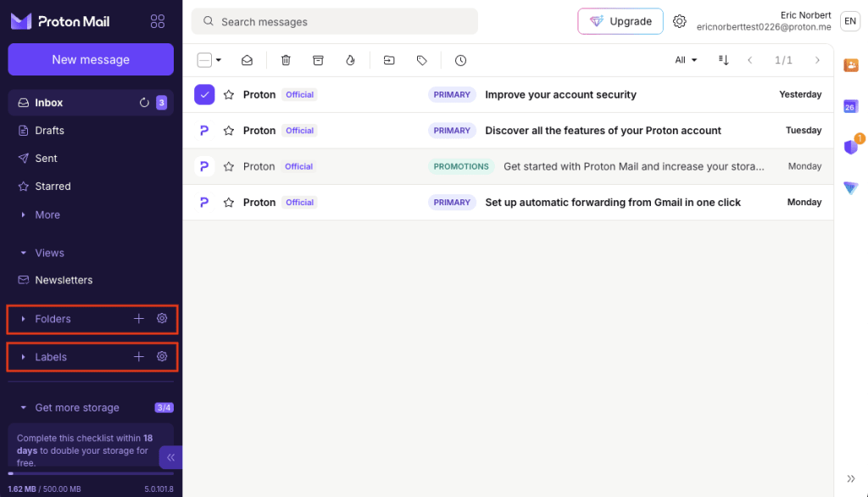This screenshot has height=497, width=868.
Task: Move selected message to trash
Action: pyautogui.click(x=286, y=60)
